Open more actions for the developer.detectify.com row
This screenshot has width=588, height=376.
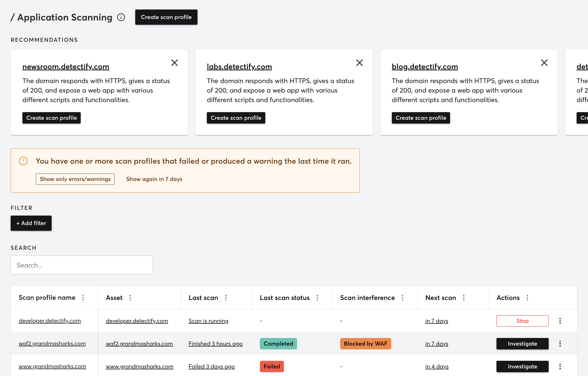pyautogui.click(x=560, y=321)
